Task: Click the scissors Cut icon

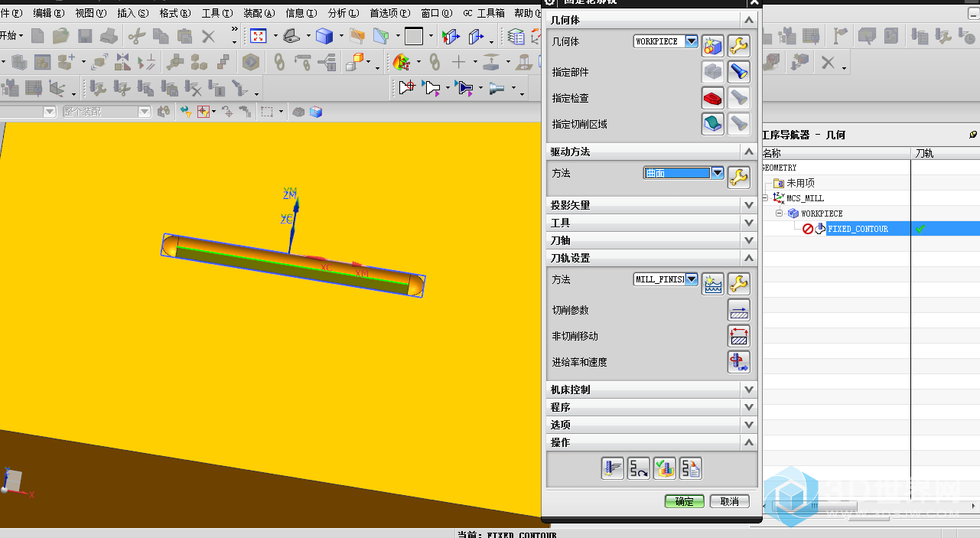Action: [x=136, y=36]
